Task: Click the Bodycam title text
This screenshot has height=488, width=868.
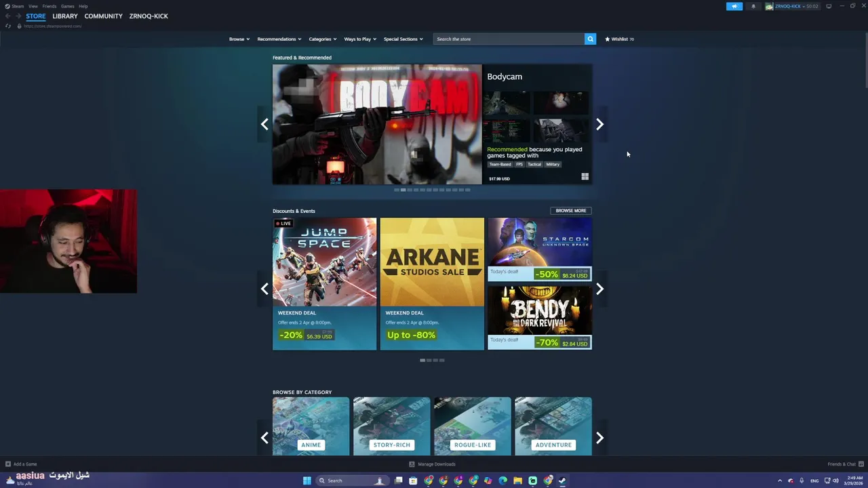Action: 505,77
